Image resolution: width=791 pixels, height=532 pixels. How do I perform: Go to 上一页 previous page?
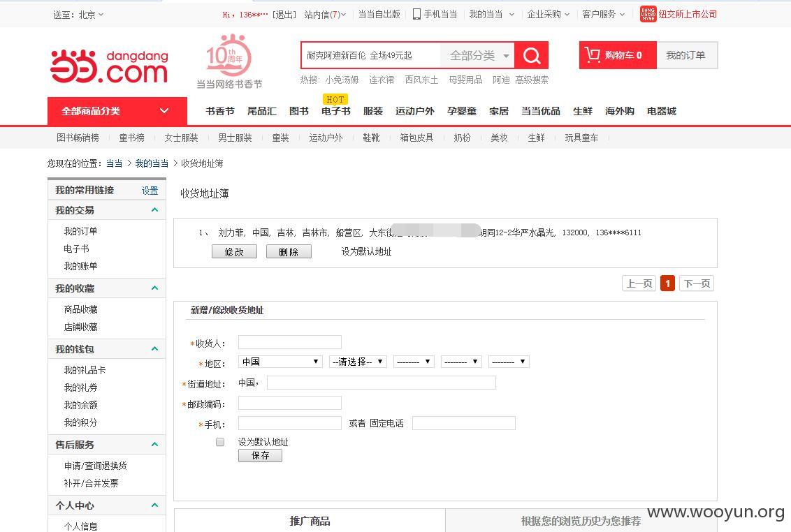[x=639, y=283]
